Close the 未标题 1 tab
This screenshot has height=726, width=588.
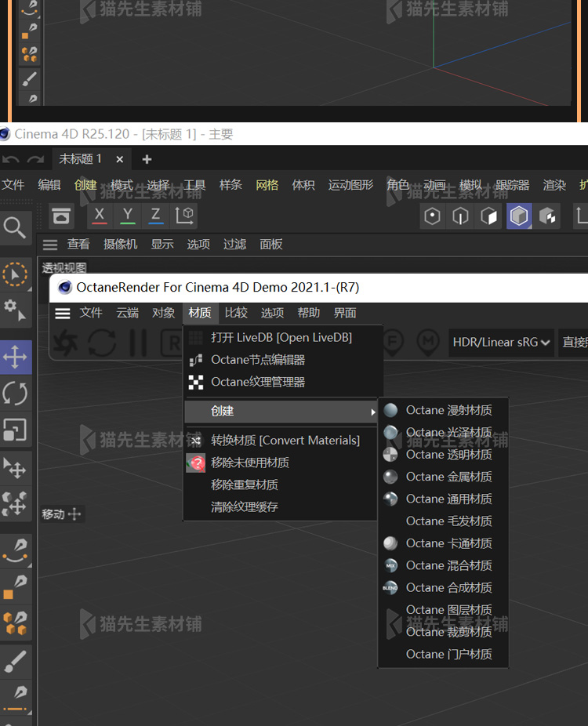(119, 159)
